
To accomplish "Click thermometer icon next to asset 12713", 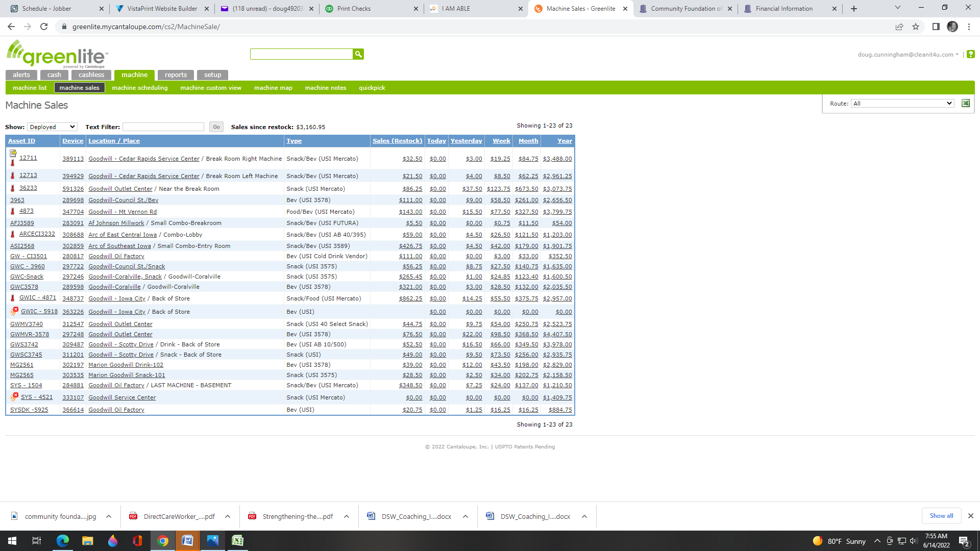I will 13,176.
